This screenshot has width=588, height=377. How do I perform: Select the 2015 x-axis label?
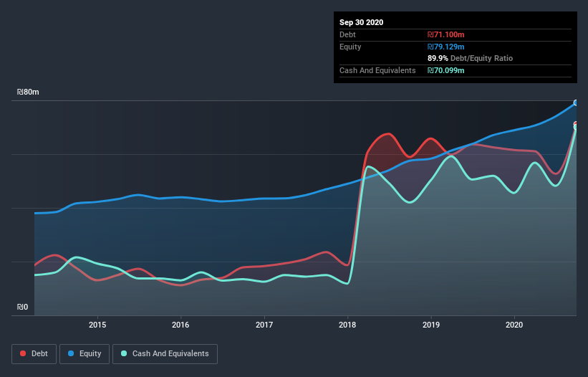97,325
